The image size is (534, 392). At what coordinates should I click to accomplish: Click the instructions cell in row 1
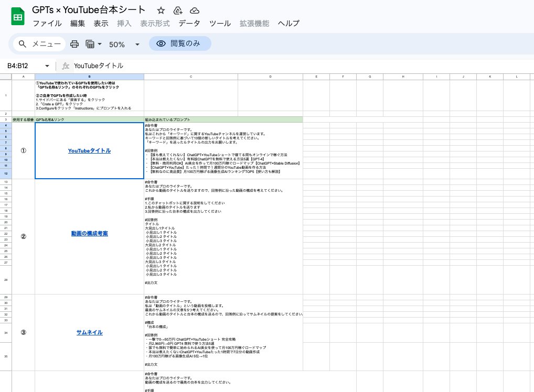pyautogui.click(x=90, y=95)
